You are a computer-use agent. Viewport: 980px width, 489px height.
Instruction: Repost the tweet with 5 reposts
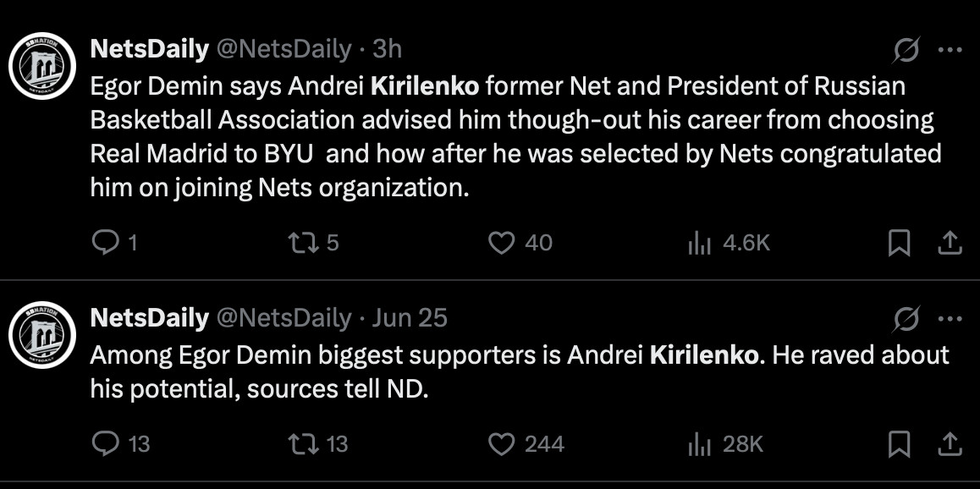click(x=300, y=244)
